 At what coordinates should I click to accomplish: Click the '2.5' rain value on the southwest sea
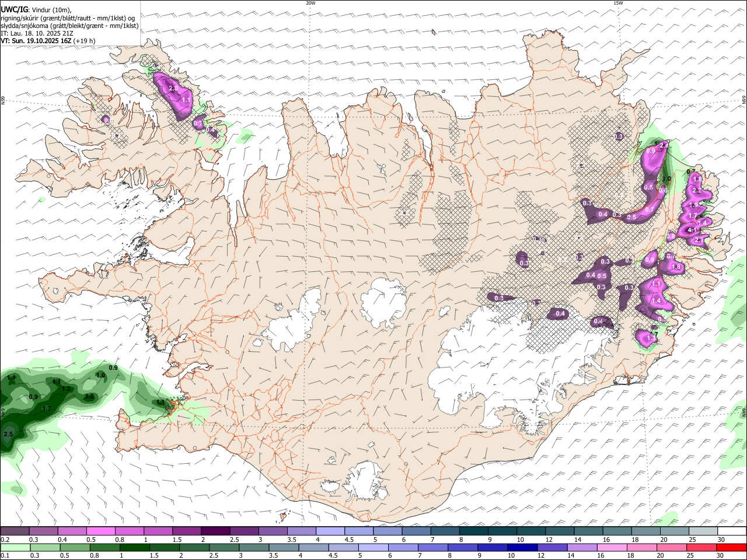tap(8, 435)
